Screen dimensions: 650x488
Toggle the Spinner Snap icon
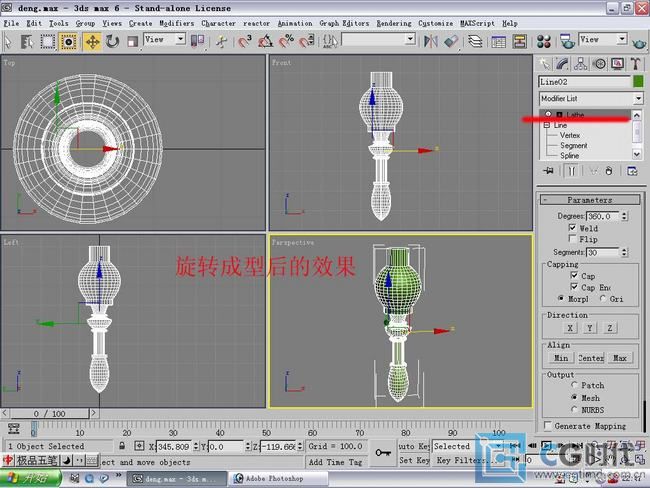click(x=306, y=41)
